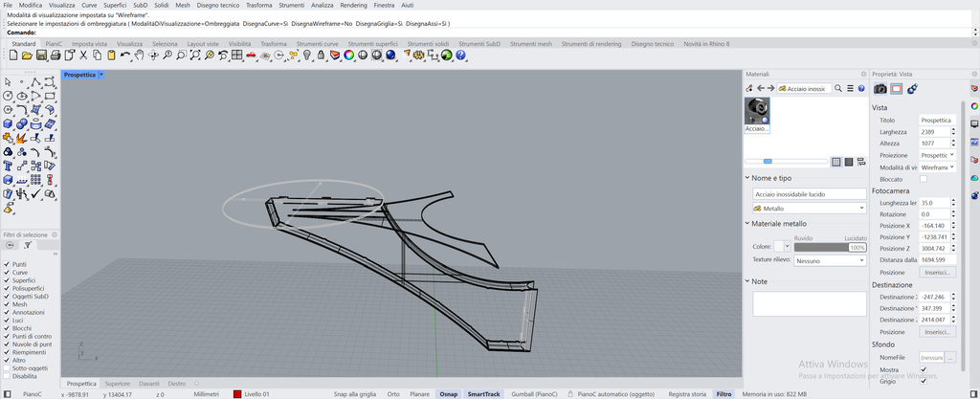
Task: Go back with Materiali panel left arrow
Action: click(x=761, y=89)
